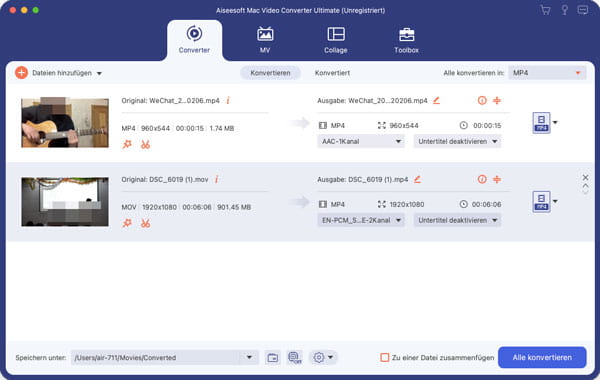Click the compress icon for the DSC_6019 output
The image size is (600, 380).
[x=497, y=179]
